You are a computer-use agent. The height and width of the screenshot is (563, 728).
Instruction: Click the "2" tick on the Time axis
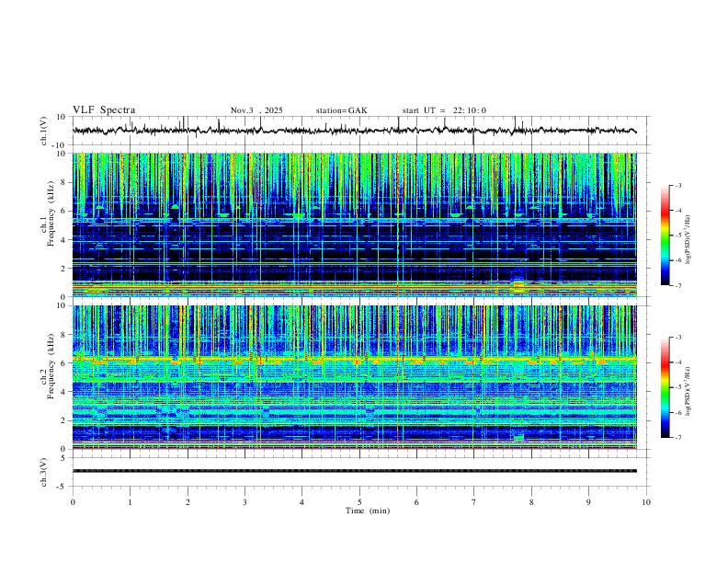pyautogui.click(x=188, y=502)
